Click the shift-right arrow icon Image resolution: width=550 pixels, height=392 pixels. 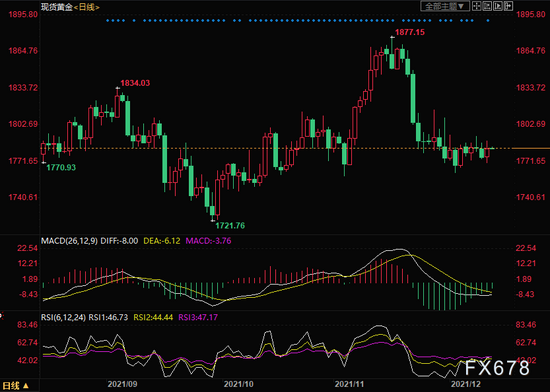point(508,6)
